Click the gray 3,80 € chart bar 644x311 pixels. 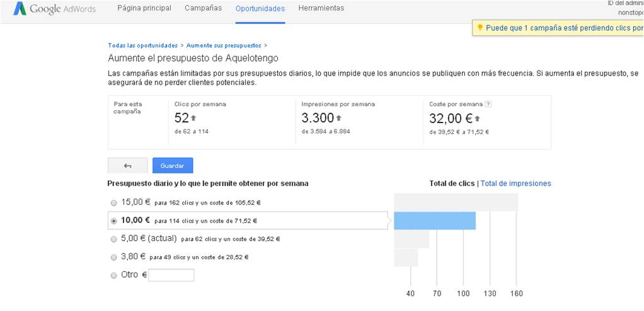[x=406, y=257]
